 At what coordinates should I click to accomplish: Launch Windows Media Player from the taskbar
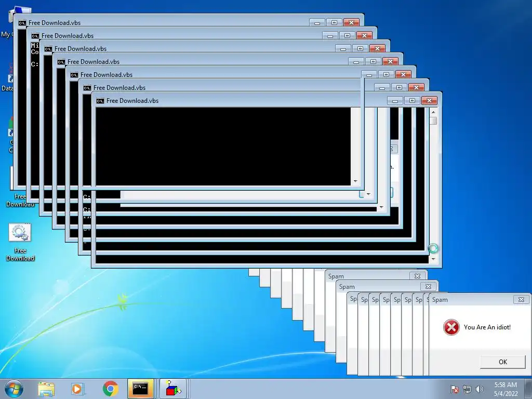tap(77, 389)
